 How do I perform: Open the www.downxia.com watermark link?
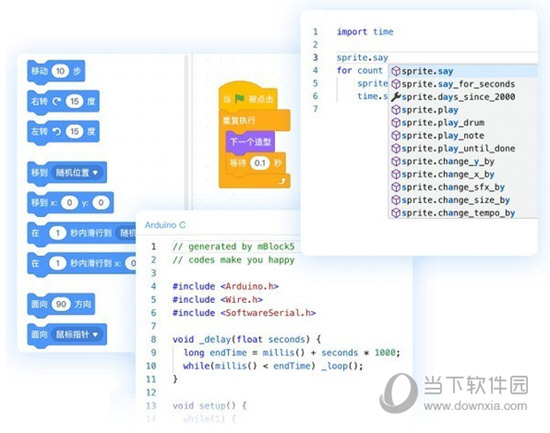[x=475, y=406]
